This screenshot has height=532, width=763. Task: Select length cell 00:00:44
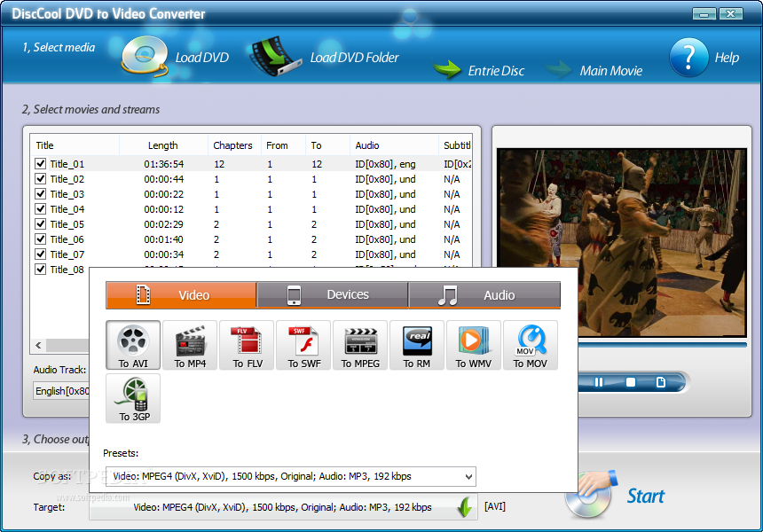point(164,179)
